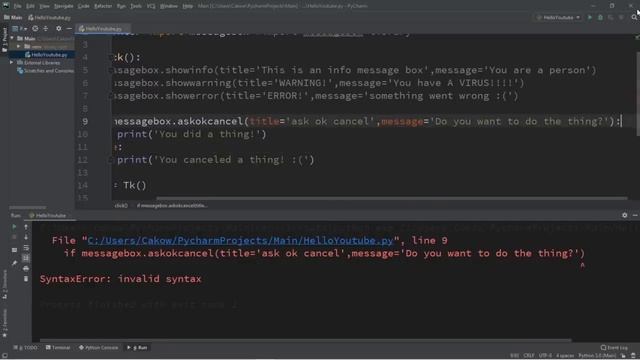640x360 pixels.
Task: Open the Refactor menu
Action: (103, 6)
